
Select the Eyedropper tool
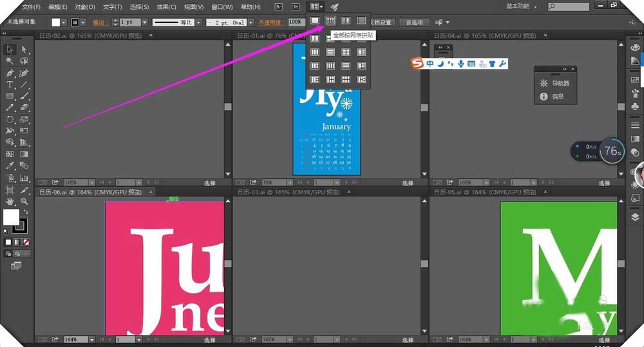(x=10, y=166)
